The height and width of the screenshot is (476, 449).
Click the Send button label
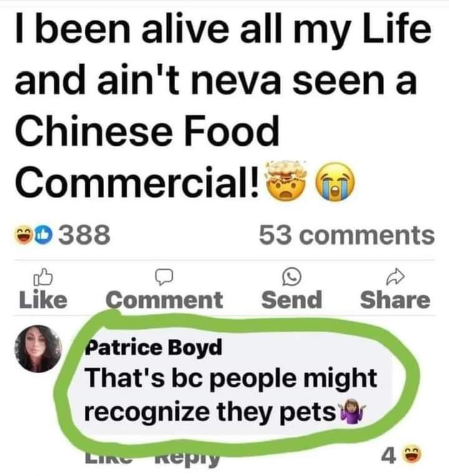pos(292,300)
